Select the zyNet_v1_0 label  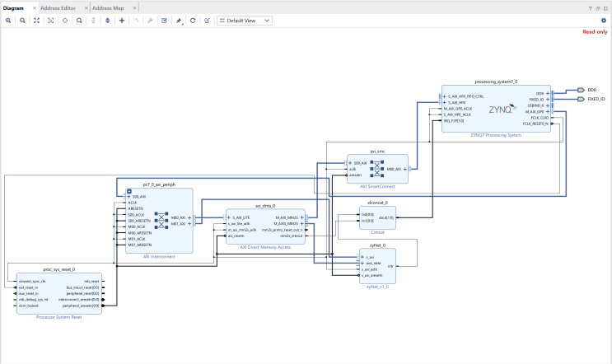coord(377,287)
